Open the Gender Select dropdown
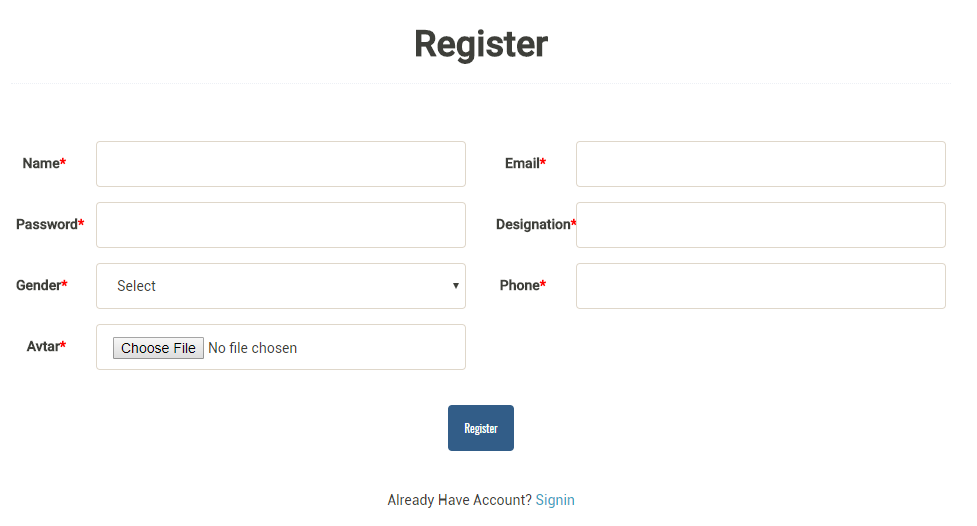The image size is (977, 526). 280,286
